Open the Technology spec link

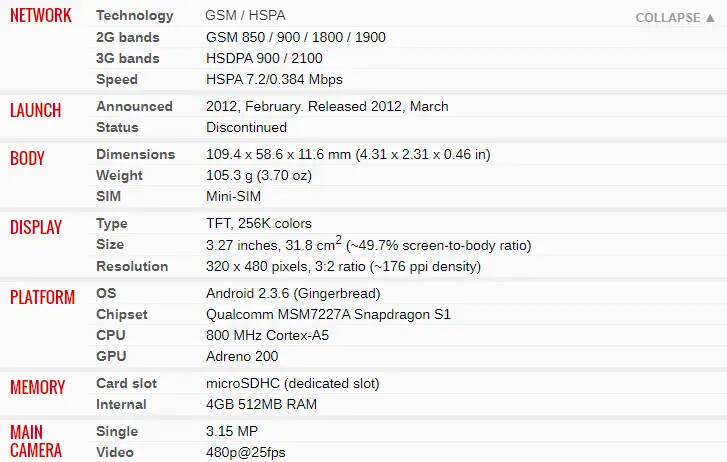click(134, 16)
